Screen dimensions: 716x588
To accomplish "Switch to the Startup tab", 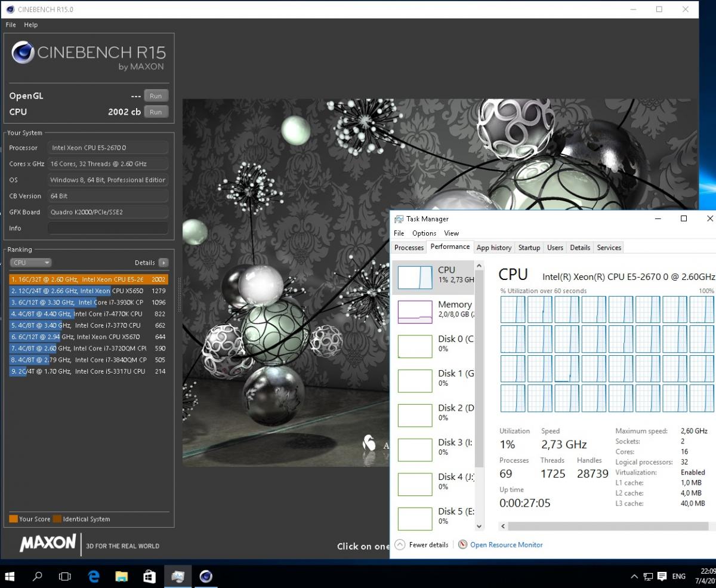I will coord(529,248).
